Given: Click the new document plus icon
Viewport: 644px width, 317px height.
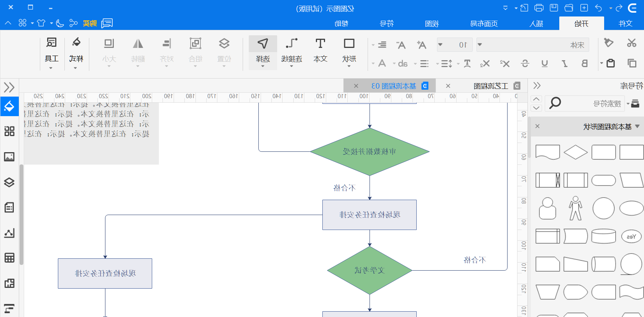Looking at the screenshot, I should 584,8.
